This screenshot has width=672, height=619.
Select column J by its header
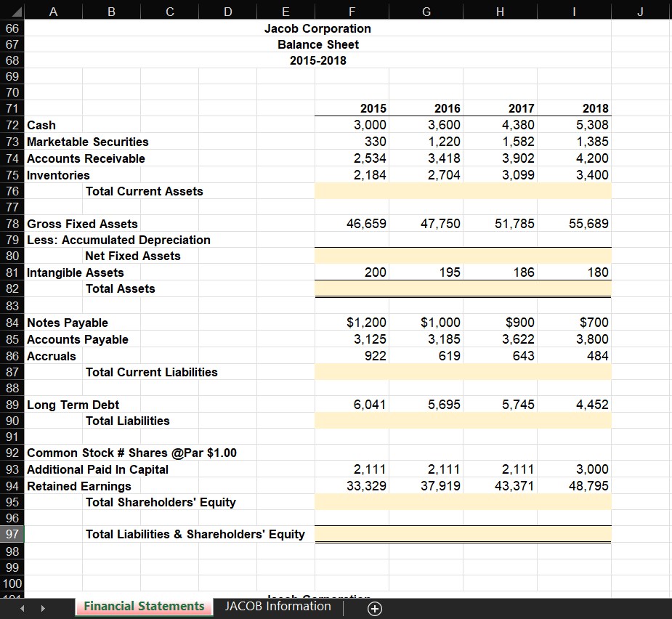coord(640,10)
